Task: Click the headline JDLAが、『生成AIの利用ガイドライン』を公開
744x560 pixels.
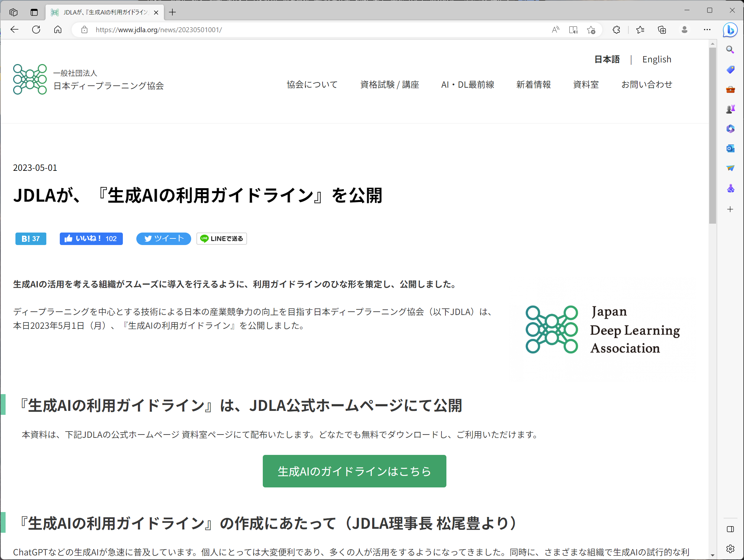Action: pos(198,195)
